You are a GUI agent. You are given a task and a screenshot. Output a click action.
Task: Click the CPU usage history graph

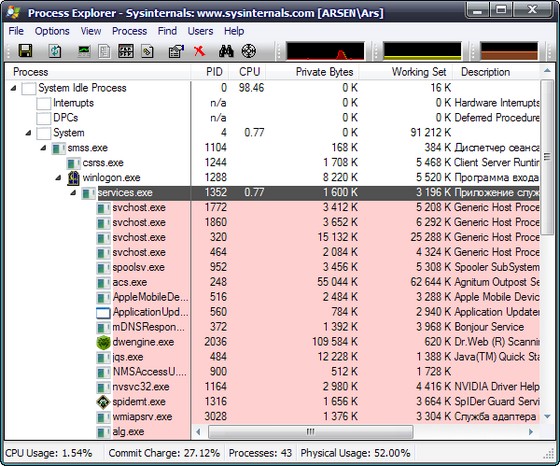[x=325, y=51]
